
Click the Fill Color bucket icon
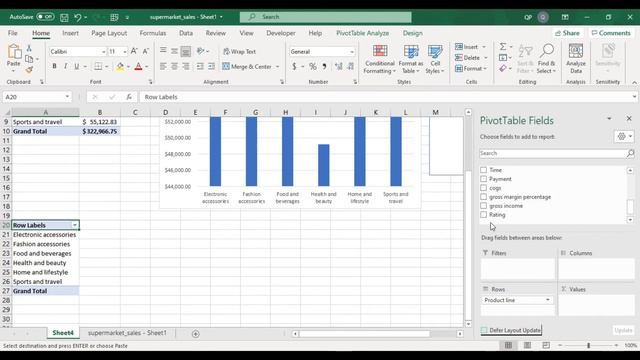click(x=120, y=66)
